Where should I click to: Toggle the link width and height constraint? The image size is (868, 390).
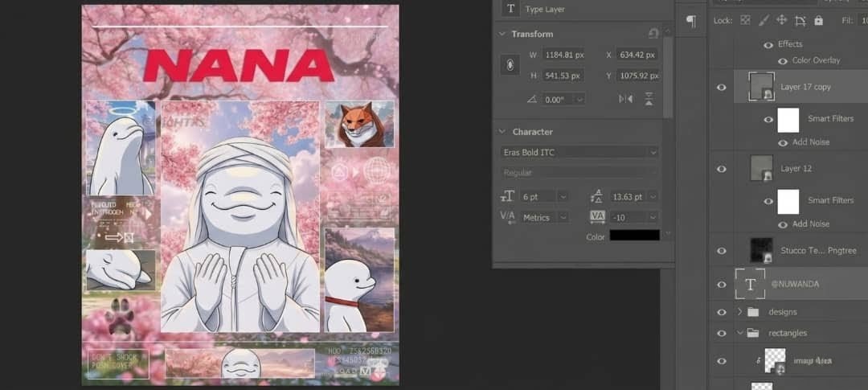coord(510,65)
